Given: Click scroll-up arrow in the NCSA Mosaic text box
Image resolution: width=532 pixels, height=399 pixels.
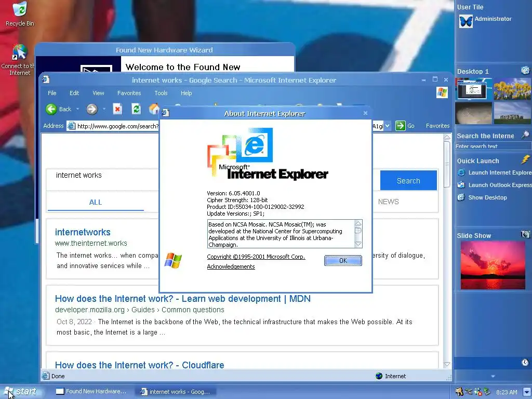Looking at the screenshot, I should click(x=358, y=223).
